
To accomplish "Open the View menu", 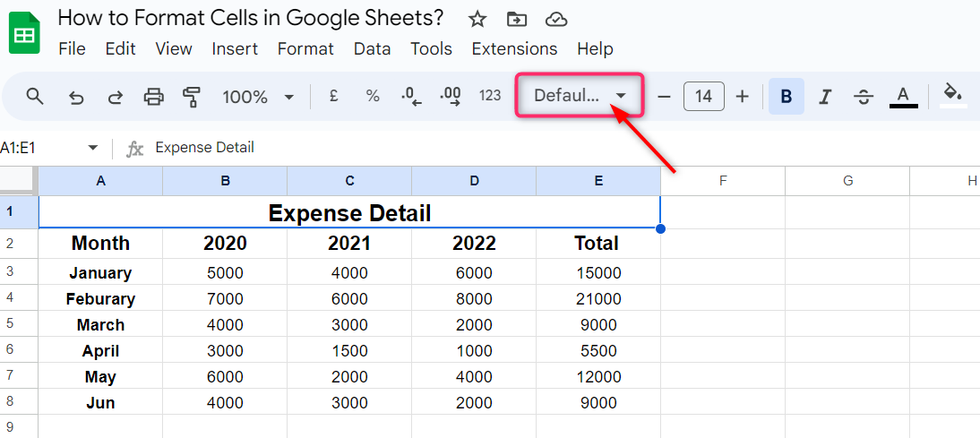I will tap(174, 48).
